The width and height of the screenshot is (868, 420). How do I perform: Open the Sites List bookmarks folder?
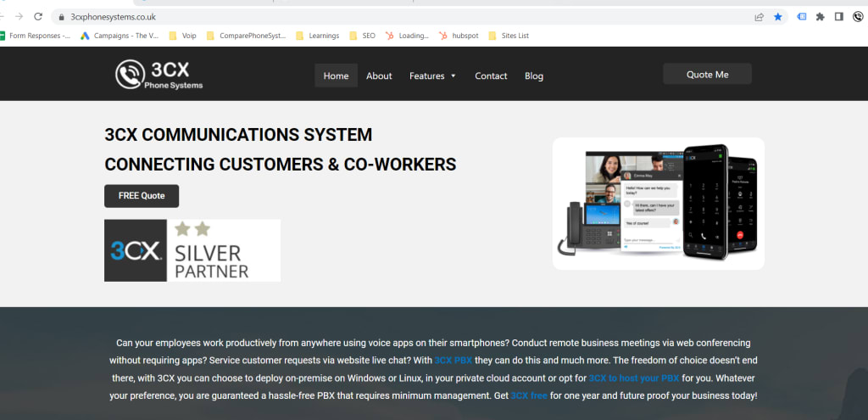pyautogui.click(x=509, y=36)
